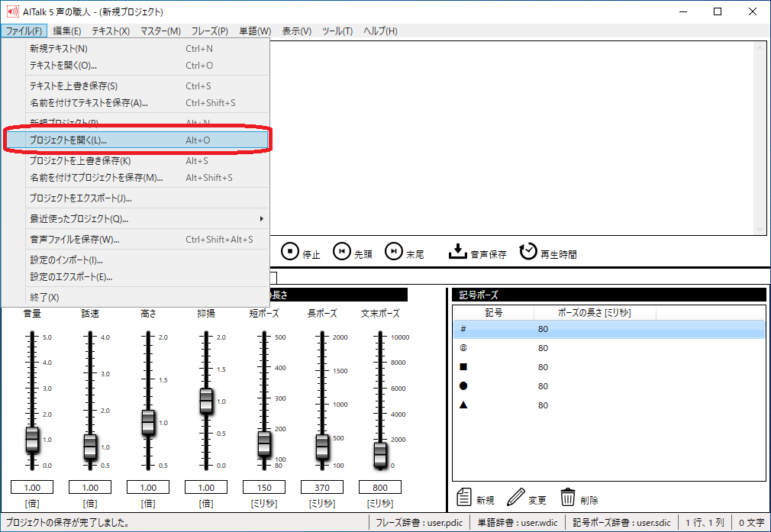Click the 話速 speed slider handle
Image resolution: width=771 pixels, height=532 pixels.
pyautogui.click(x=90, y=447)
